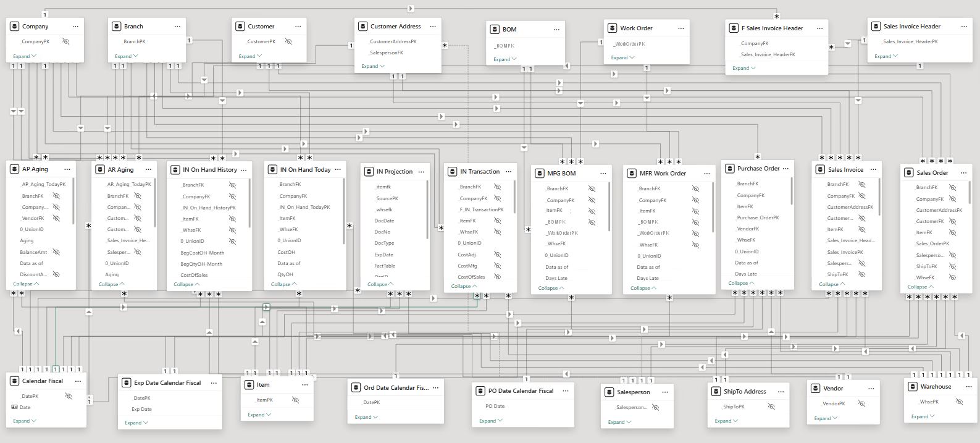Image resolution: width=980 pixels, height=443 pixels.
Task: Click the BOM table header icon
Action: tap(495, 29)
